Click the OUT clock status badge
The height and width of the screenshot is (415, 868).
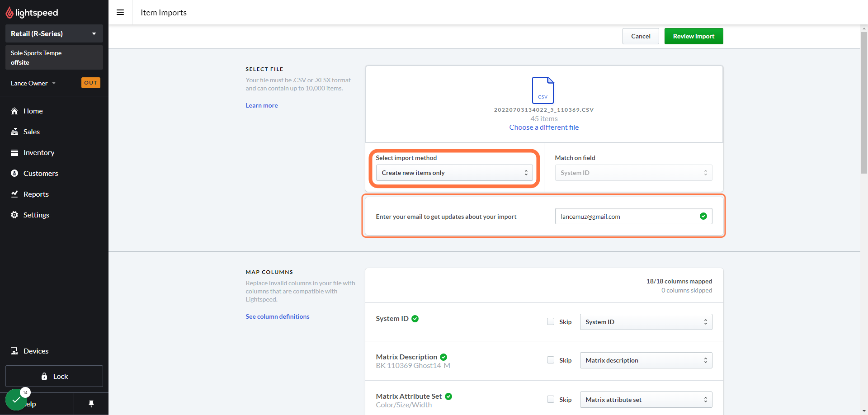[91, 83]
